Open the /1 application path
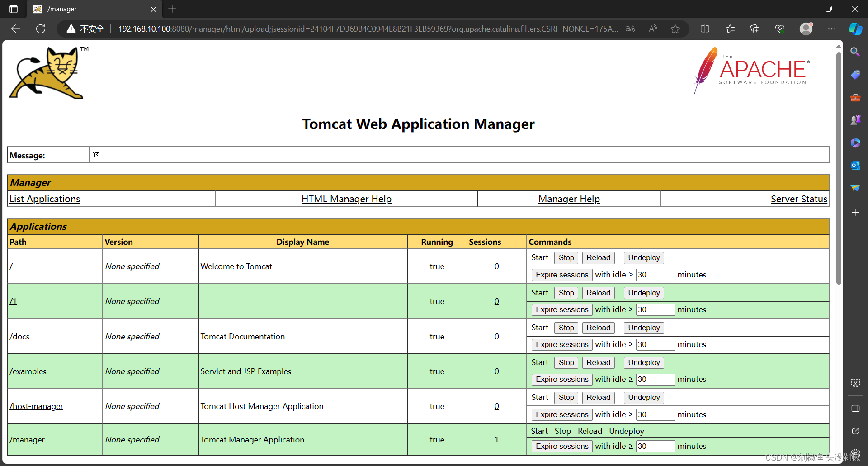This screenshot has height=466, width=868. point(13,301)
